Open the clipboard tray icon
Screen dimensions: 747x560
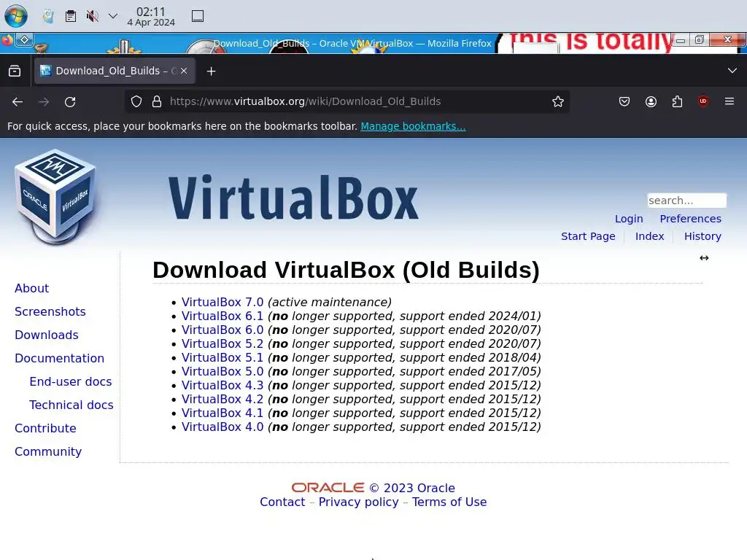[x=71, y=16]
